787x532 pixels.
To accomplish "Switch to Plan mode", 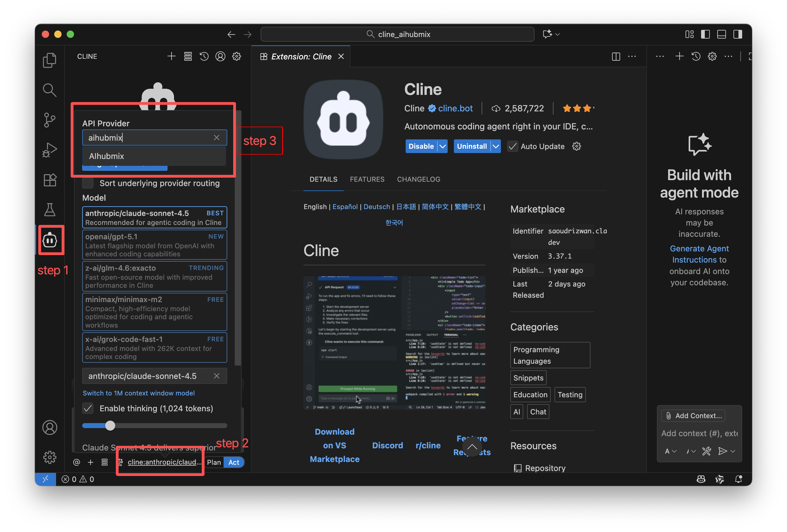I will coord(214,462).
